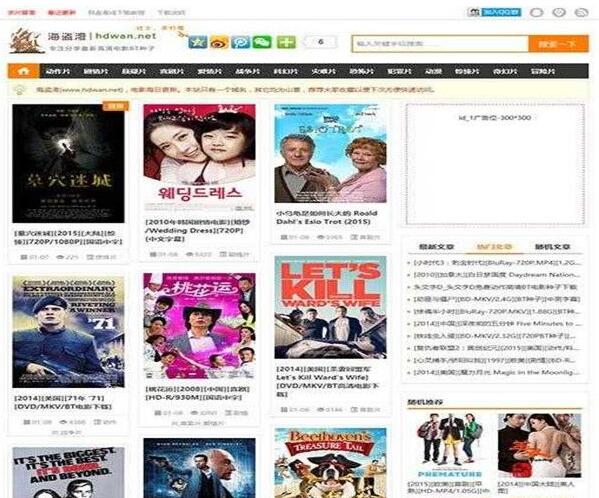Share to Weibo using the eye logo icon
The image size is (599, 498).
219,42
